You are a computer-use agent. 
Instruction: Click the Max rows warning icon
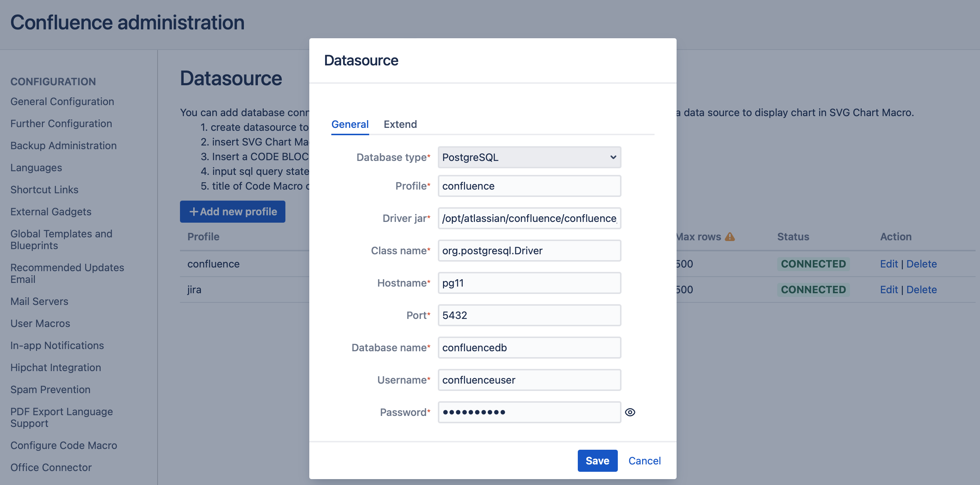(729, 236)
